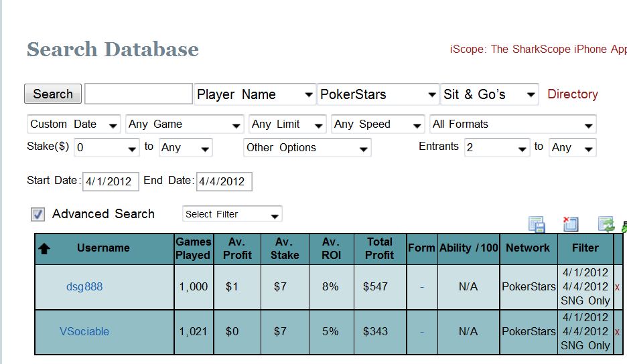Viewport: 627px width, 364px height.
Task: Click the search text input box
Action: point(139,94)
